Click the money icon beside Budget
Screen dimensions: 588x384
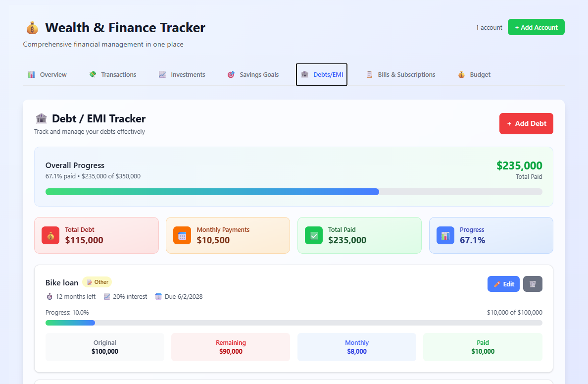tap(460, 74)
